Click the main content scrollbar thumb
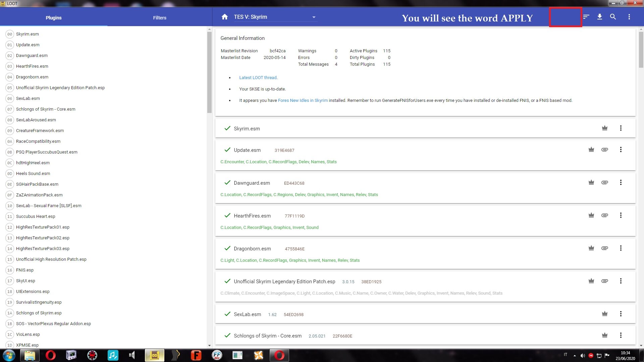This screenshot has height=362, width=644. click(641, 50)
